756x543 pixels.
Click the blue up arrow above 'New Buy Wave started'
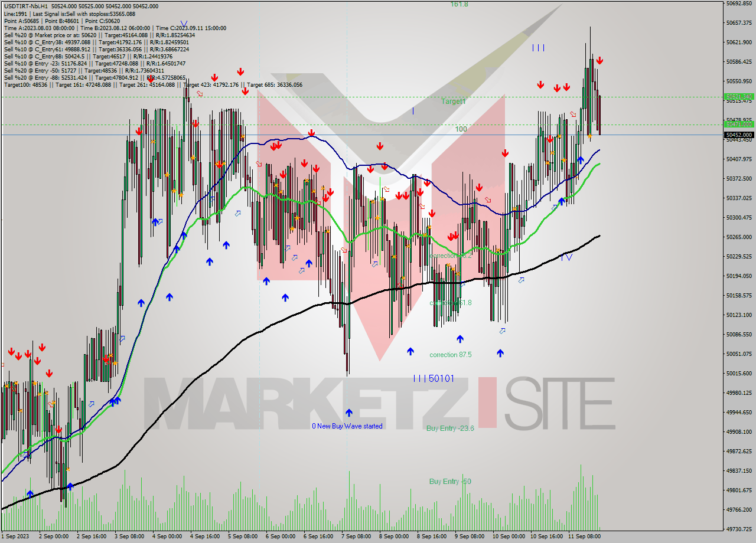click(x=349, y=413)
